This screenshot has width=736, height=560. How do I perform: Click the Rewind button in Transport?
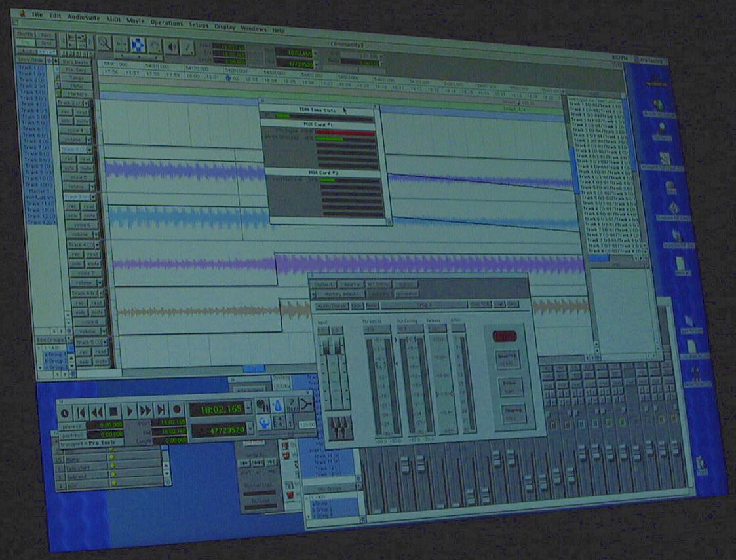pos(97,412)
